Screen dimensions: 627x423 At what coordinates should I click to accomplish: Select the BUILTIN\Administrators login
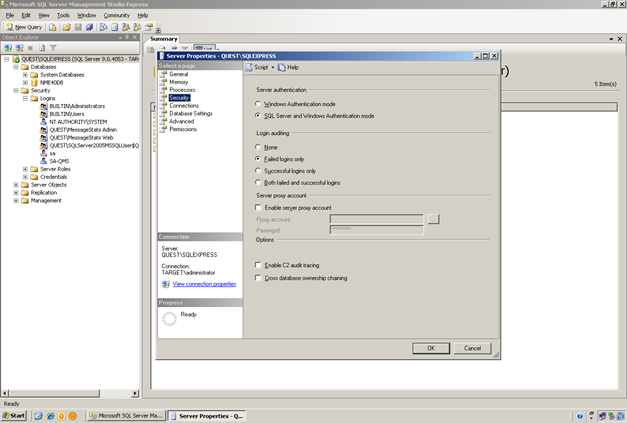(77, 106)
